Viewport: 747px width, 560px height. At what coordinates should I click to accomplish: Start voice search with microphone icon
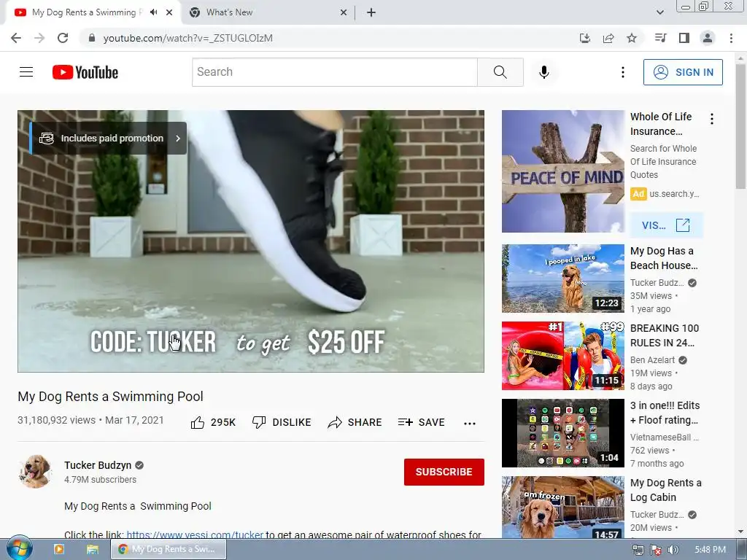(544, 72)
